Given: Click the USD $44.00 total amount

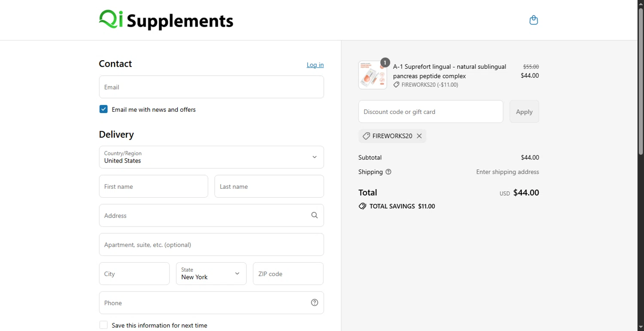Looking at the screenshot, I should [519, 193].
